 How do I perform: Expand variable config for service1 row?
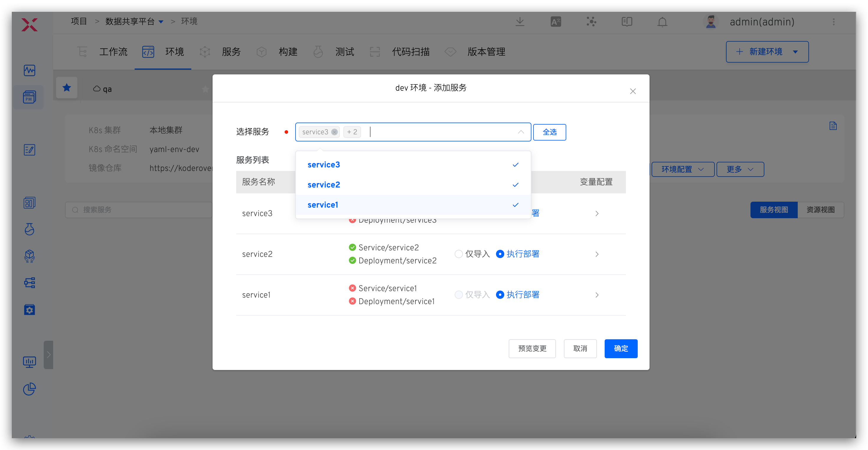[597, 295]
